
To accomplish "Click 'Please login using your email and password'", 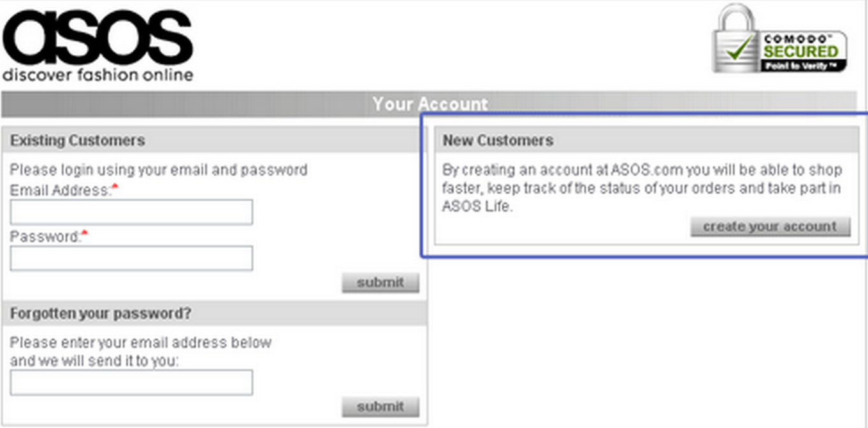I will click(x=159, y=170).
